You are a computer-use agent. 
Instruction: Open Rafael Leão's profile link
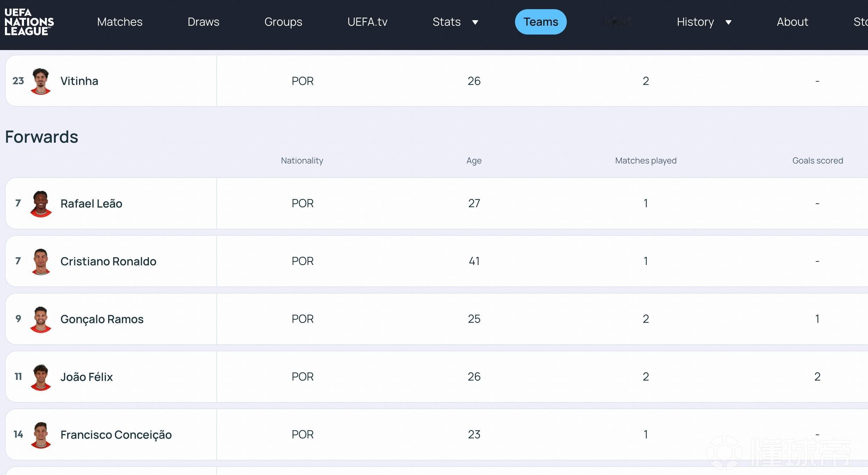click(x=91, y=204)
